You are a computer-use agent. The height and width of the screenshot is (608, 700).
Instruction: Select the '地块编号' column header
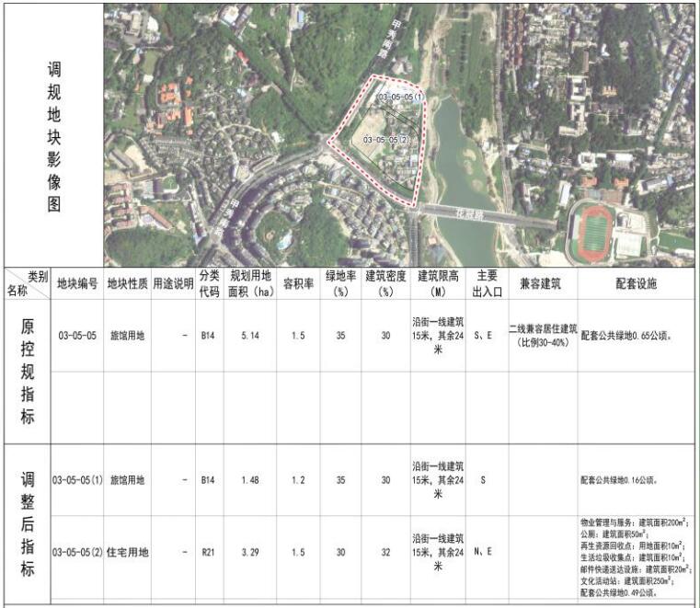pos(77,283)
